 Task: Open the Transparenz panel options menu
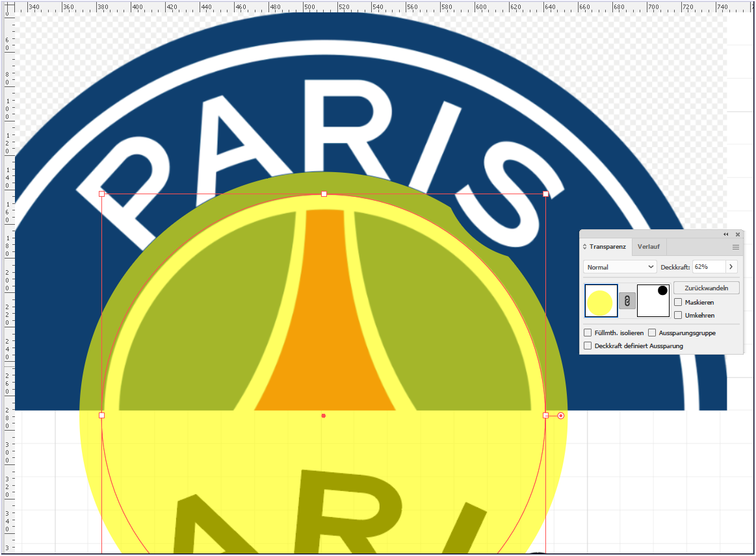736,247
